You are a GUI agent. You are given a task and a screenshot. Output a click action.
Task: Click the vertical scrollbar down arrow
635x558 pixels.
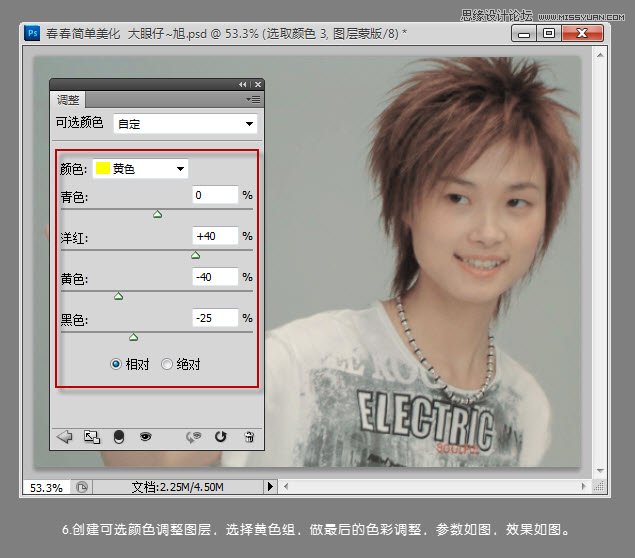[600, 471]
